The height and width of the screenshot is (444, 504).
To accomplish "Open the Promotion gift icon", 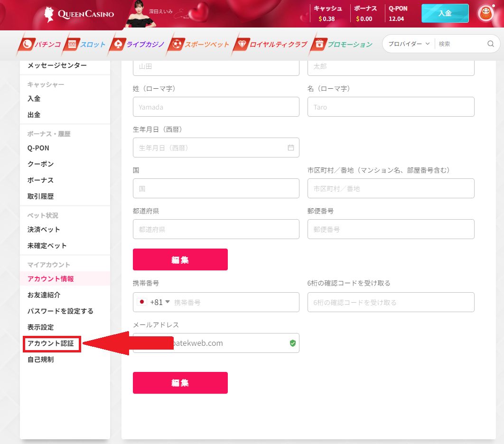I will (x=319, y=45).
